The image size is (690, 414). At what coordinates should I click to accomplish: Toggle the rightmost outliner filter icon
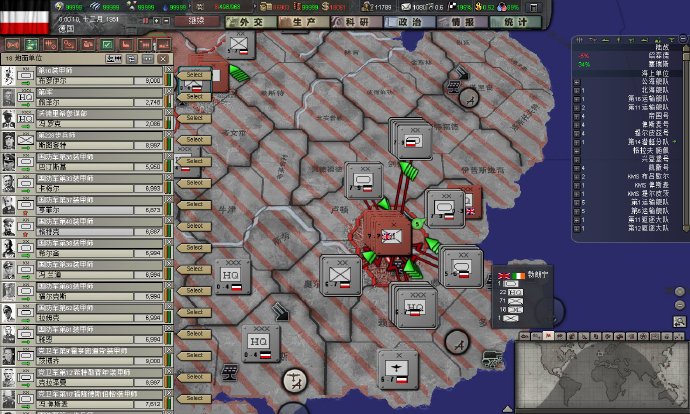click(x=671, y=40)
